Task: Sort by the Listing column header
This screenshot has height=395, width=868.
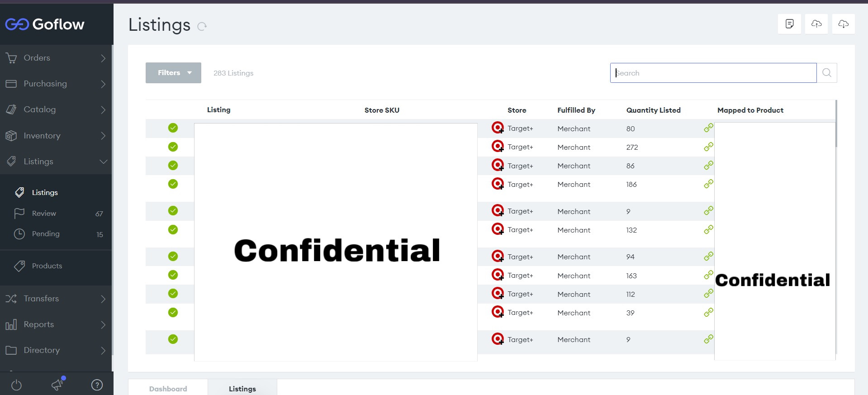Action: coord(218,109)
